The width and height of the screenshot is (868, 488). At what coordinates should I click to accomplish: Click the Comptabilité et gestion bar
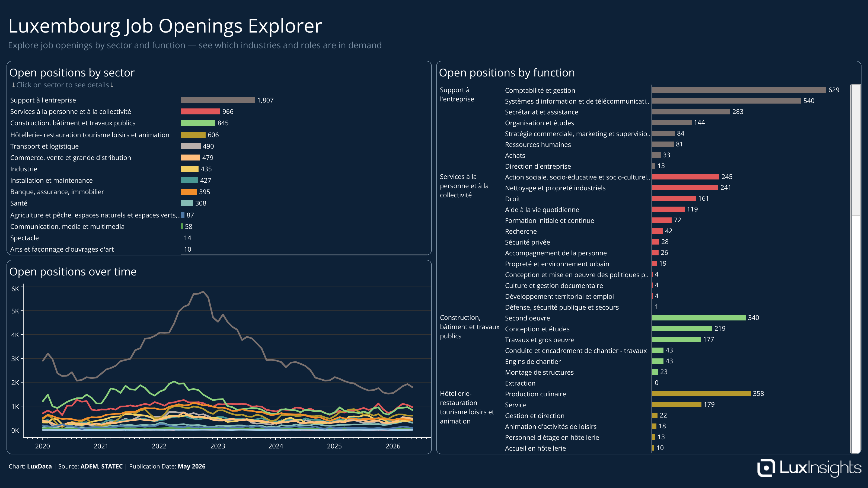click(739, 90)
